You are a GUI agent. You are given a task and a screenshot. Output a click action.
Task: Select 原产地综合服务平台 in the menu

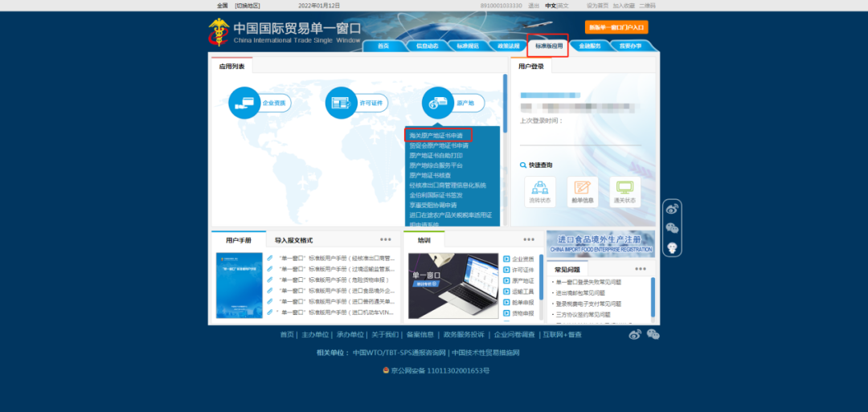[x=436, y=165]
